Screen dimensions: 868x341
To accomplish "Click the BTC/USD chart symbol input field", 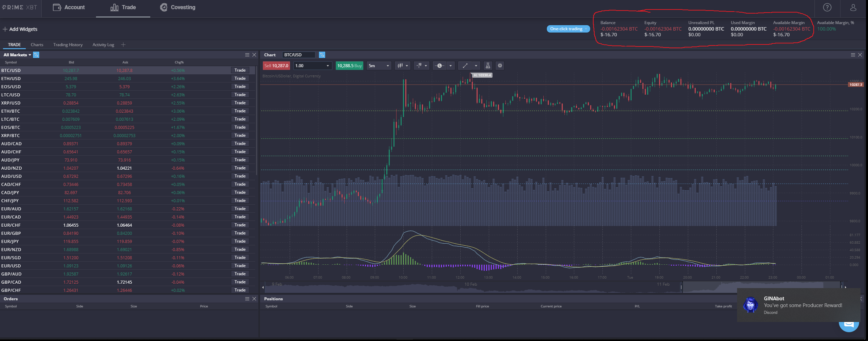I will (298, 55).
